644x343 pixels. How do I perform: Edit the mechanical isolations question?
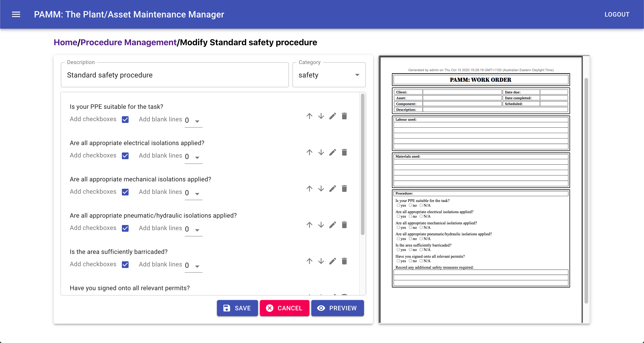[333, 189]
